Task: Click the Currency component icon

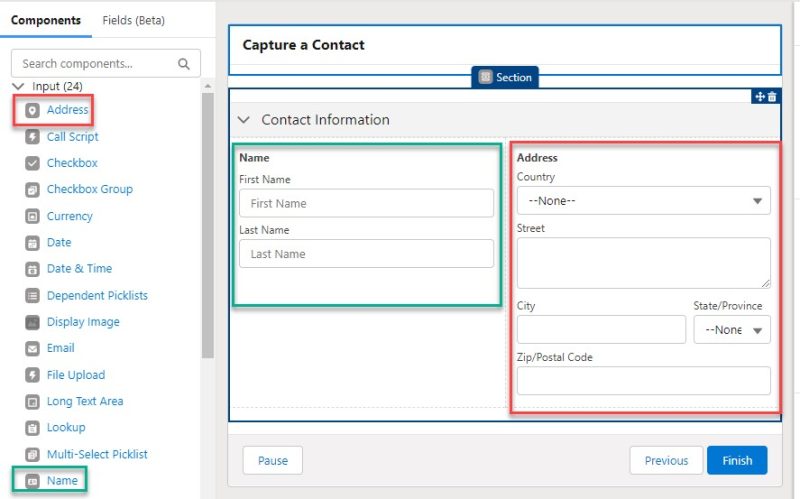Action: pos(31,216)
